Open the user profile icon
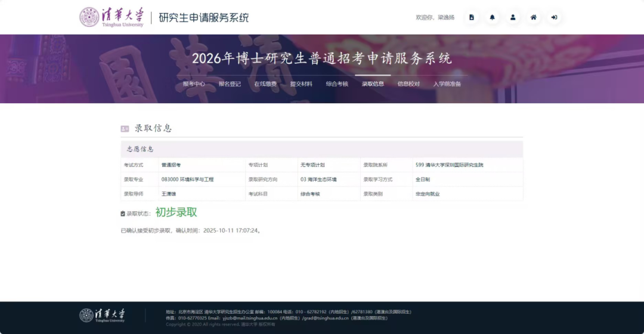 tap(513, 17)
